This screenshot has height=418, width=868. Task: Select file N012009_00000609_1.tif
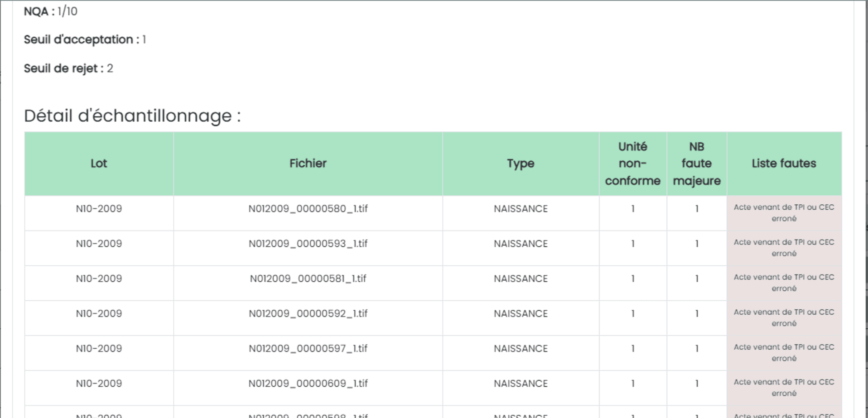pos(308,383)
